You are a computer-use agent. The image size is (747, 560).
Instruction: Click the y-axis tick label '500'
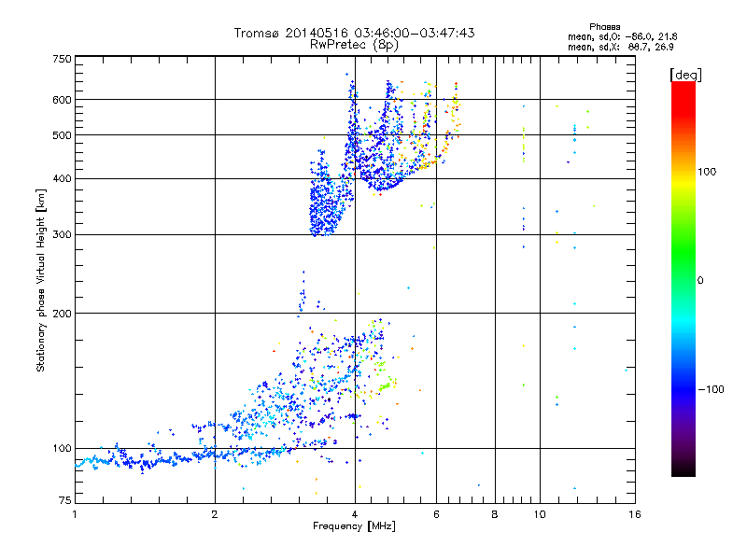62,135
